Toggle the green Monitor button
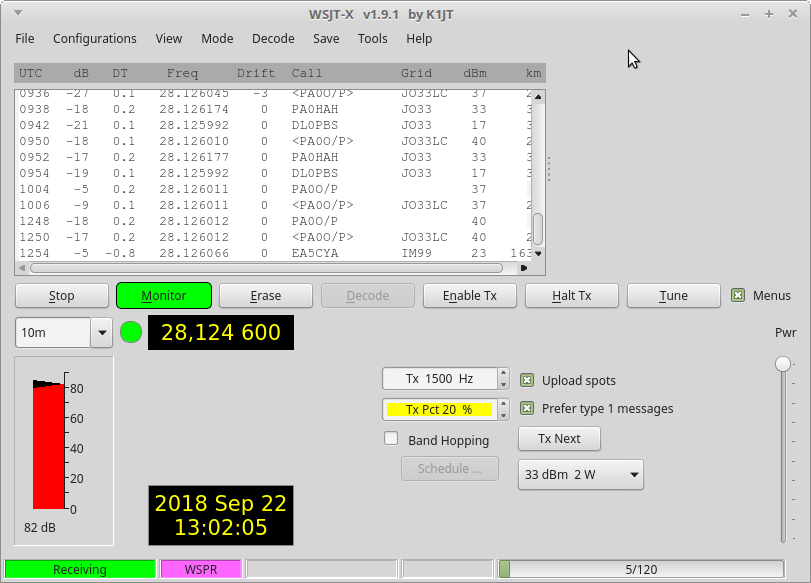 point(163,296)
